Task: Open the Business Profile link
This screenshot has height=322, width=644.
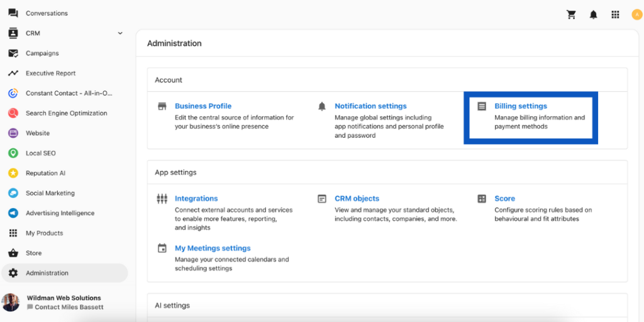Action: [203, 106]
